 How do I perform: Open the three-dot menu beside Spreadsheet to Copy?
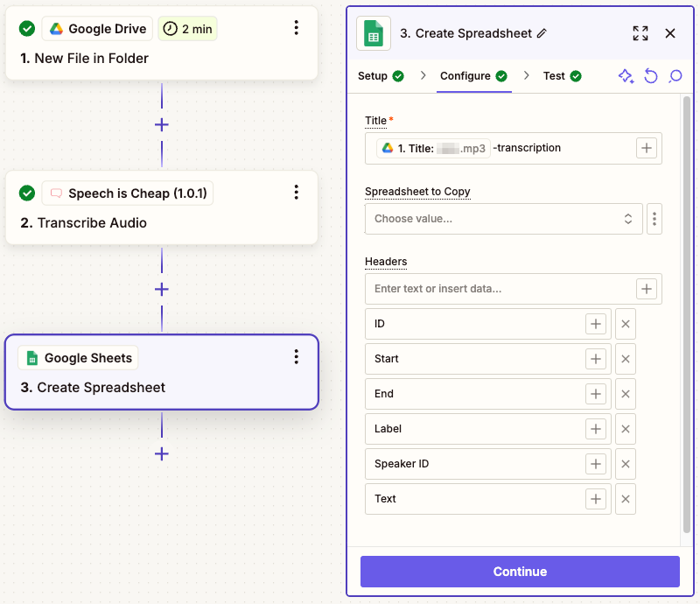coord(654,219)
